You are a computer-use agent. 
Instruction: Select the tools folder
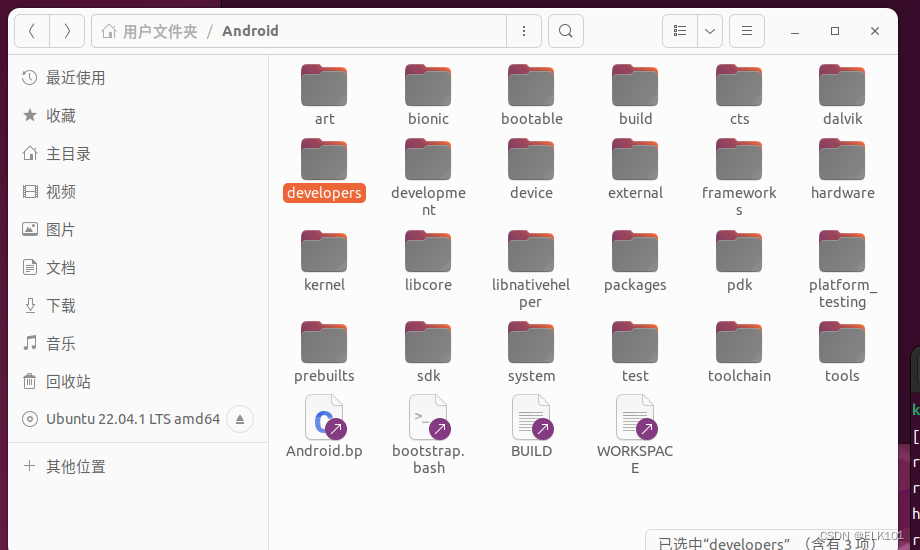(x=843, y=353)
